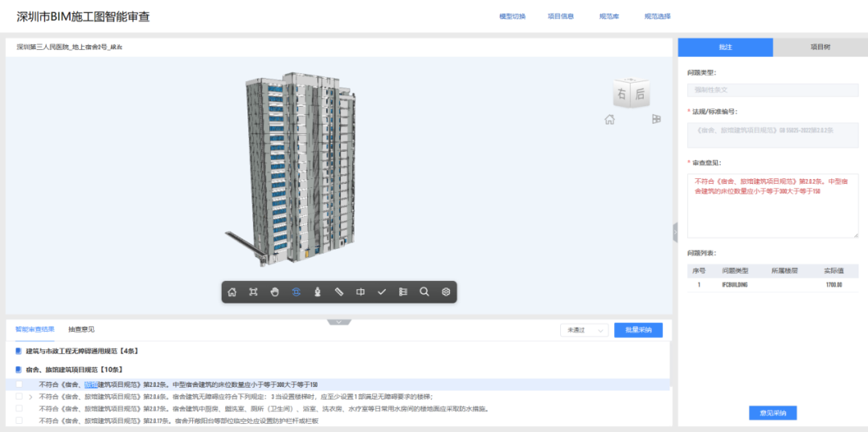Activate the orbit rotate tool
868x432 pixels.
point(296,292)
